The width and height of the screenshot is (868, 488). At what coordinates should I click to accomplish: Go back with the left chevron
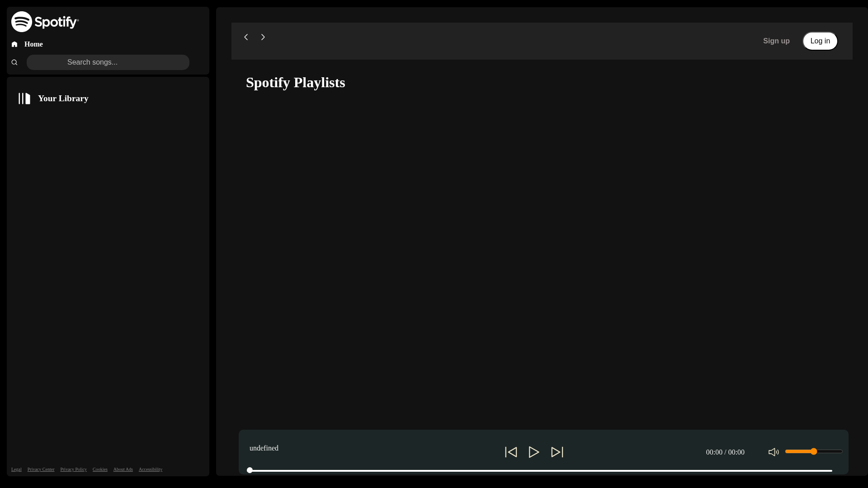246,37
